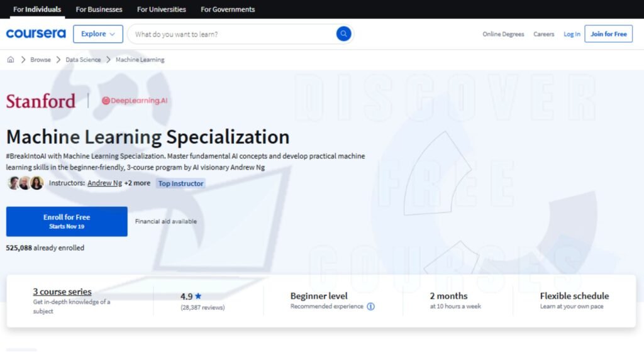Go to Browse in breadcrumb

[40, 60]
